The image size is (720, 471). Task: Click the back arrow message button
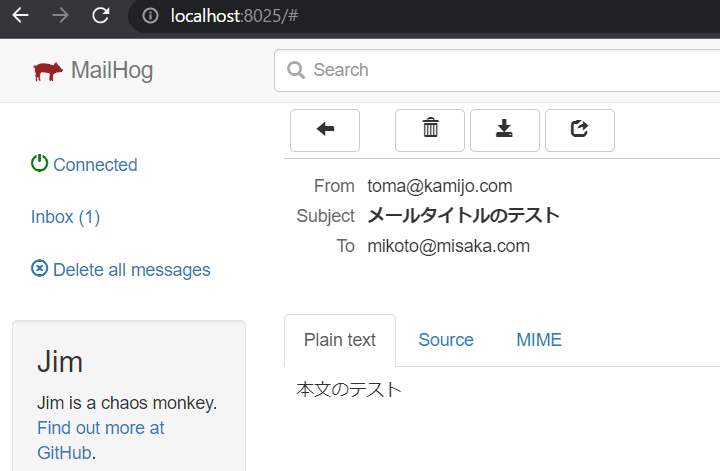[325, 130]
